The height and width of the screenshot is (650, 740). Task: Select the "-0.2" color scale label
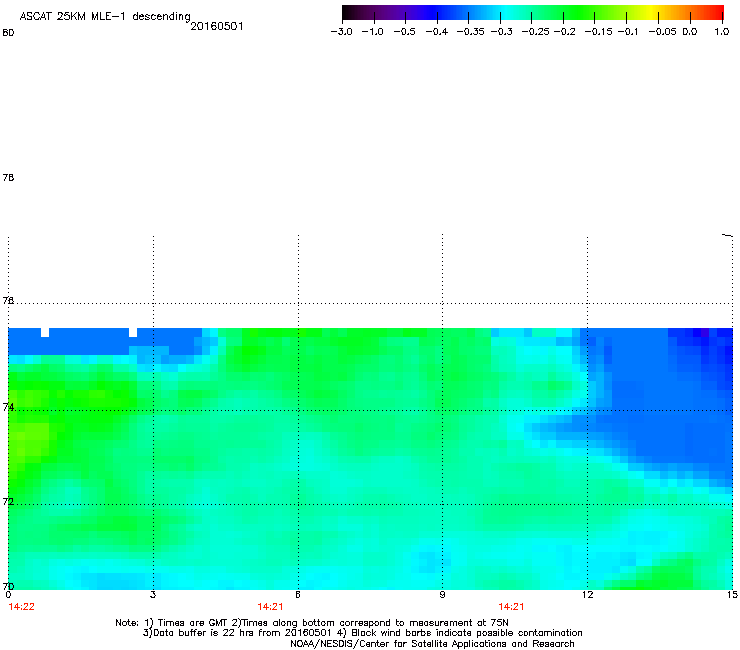tap(564, 32)
